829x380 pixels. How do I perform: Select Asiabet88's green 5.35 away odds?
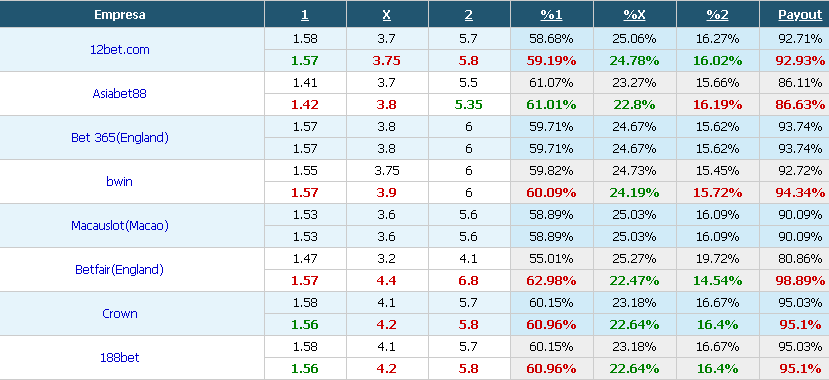468,105
